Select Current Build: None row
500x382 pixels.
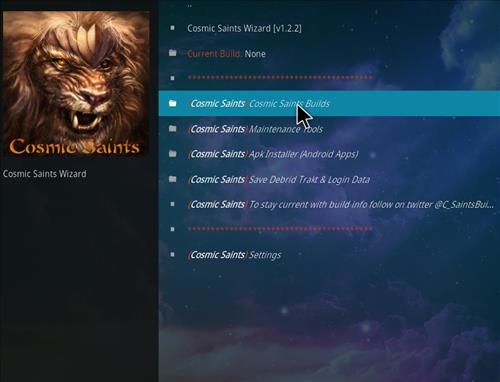(x=329, y=53)
